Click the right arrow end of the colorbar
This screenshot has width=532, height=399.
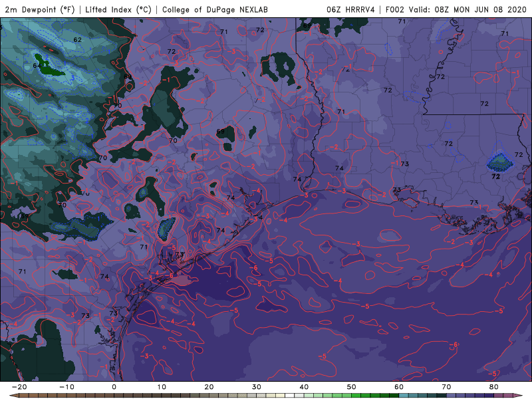[x=519, y=396]
